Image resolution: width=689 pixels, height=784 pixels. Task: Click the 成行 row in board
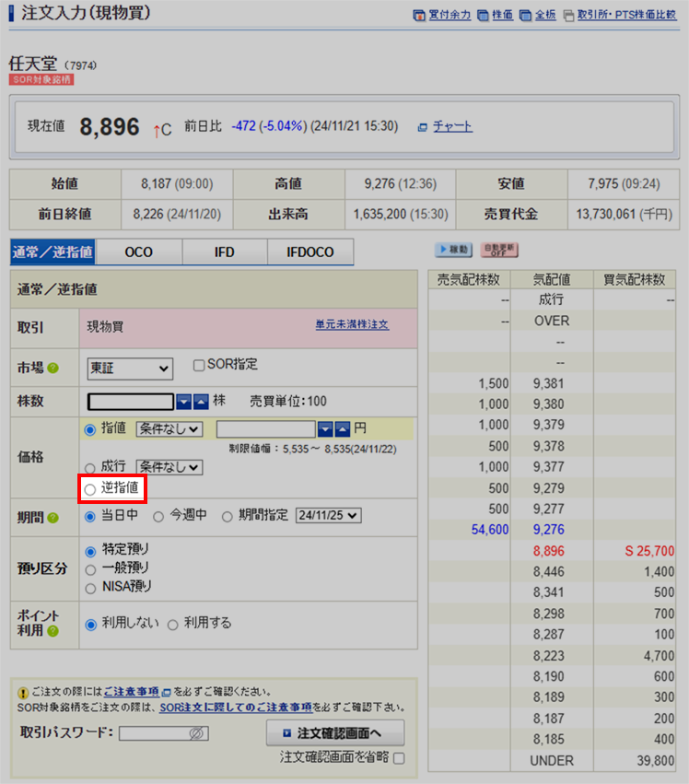552,299
